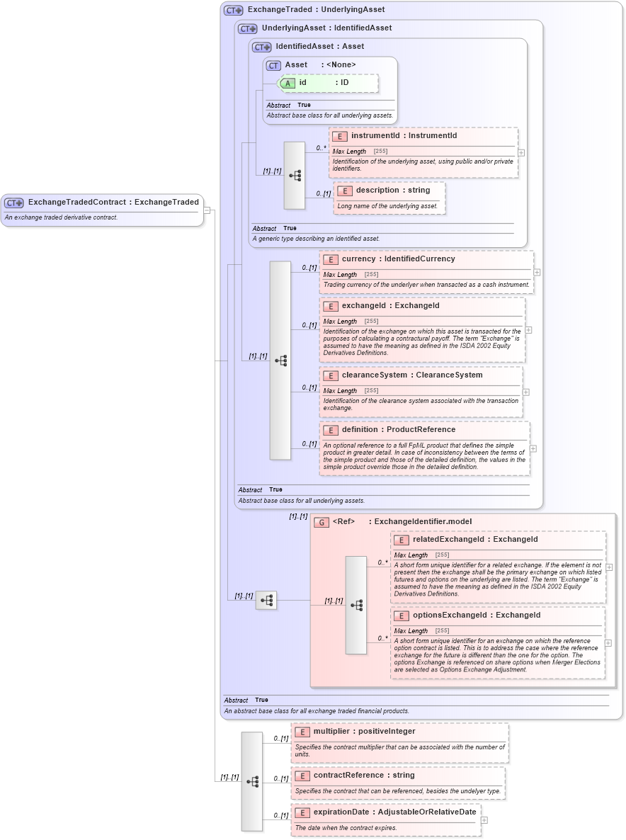
Task: Click 'Long name of the underlying asset.' text
Action: coord(387,206)
